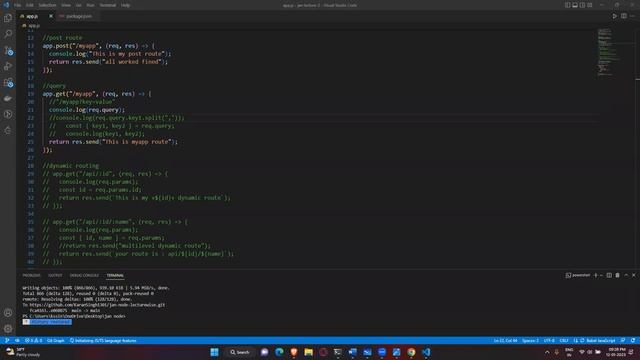640x360 pixels.
Task: Show errors and warnings count in status bar
Action: pyautogui.click(x=33, y=340)
